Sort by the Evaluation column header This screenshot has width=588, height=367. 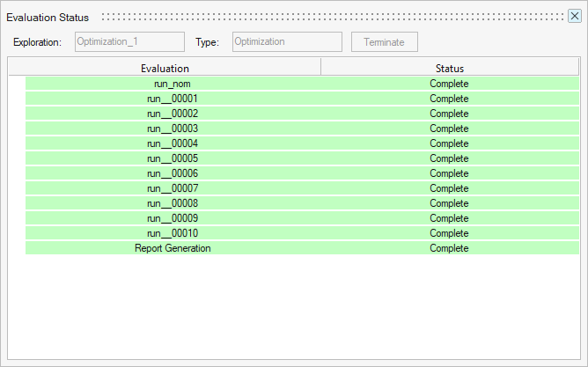[165, 68]
